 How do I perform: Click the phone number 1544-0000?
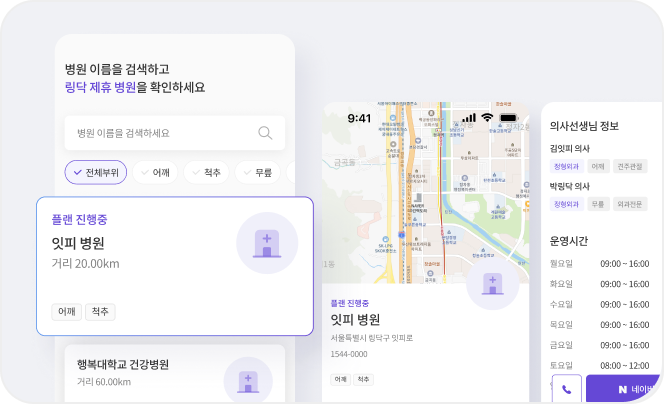click(349, 354)
